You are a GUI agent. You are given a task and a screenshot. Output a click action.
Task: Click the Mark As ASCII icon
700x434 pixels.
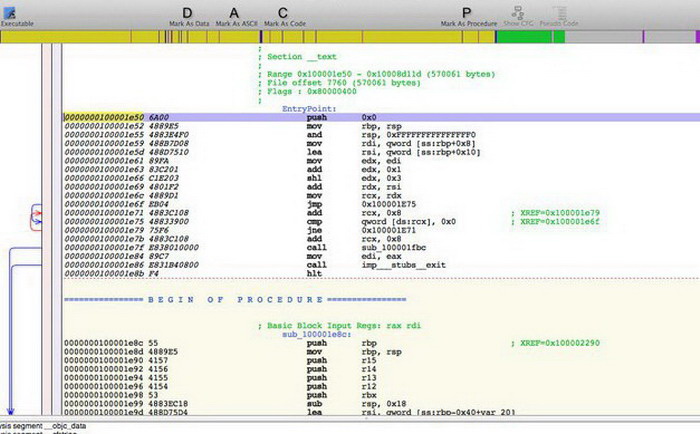point(235,13)
